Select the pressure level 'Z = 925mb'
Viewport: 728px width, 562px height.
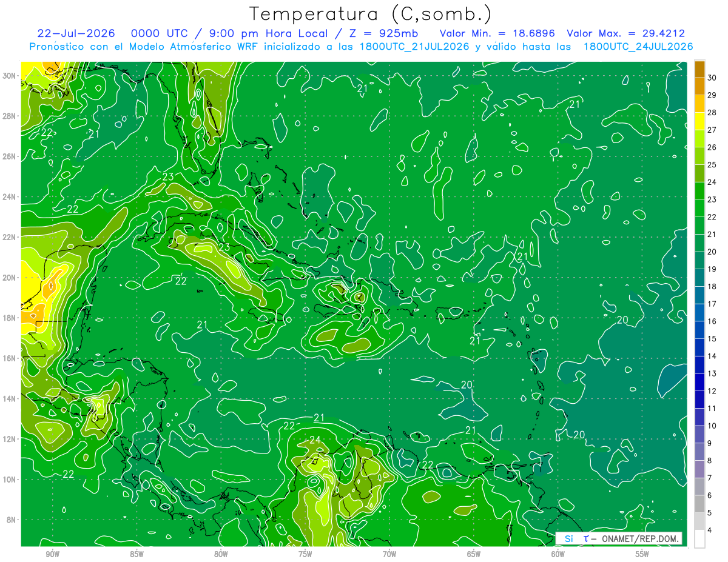pyautogui.click(x=380, y=33)
